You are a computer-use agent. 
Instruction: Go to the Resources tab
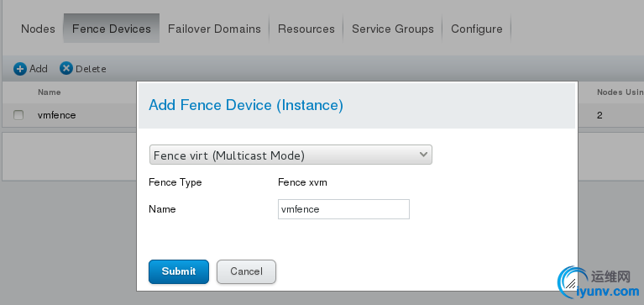306,29
